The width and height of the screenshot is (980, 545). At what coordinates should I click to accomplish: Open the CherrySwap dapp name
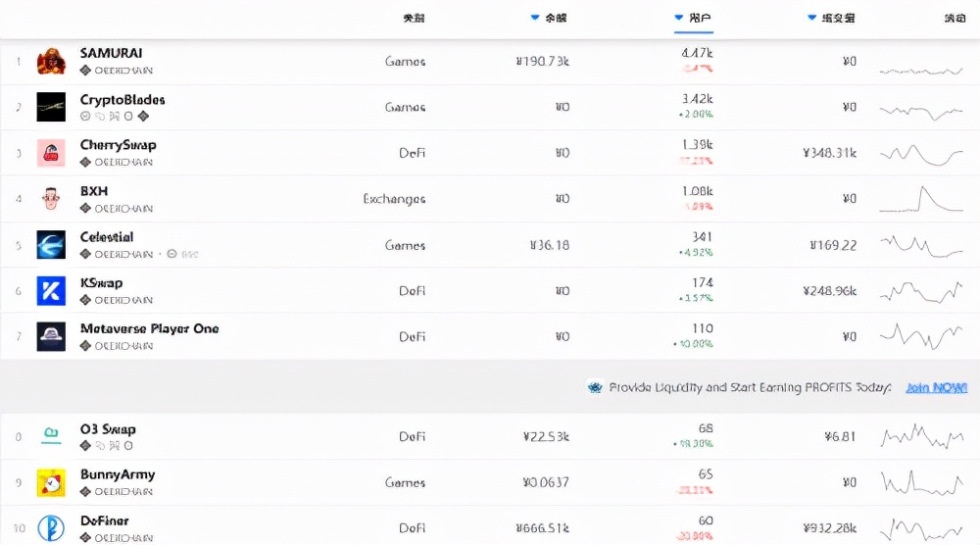coord(119,145)
